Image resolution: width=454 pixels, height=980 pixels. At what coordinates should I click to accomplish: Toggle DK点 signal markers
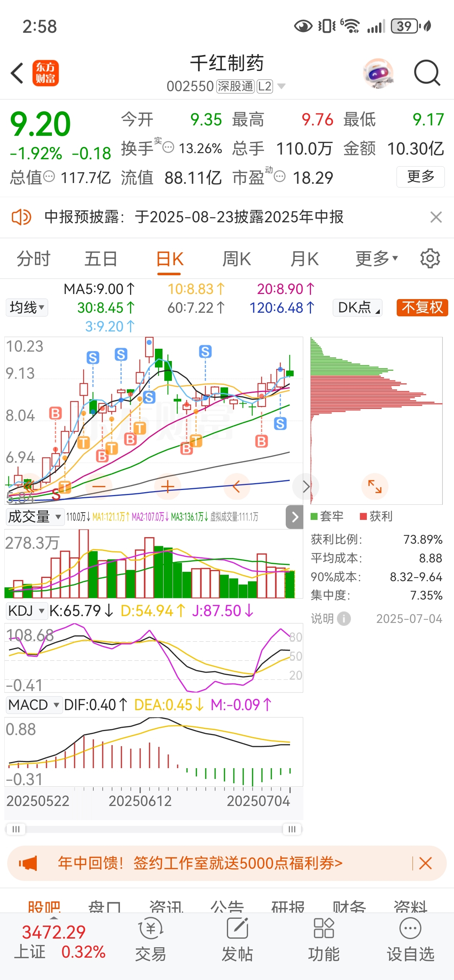pos(357,307)
